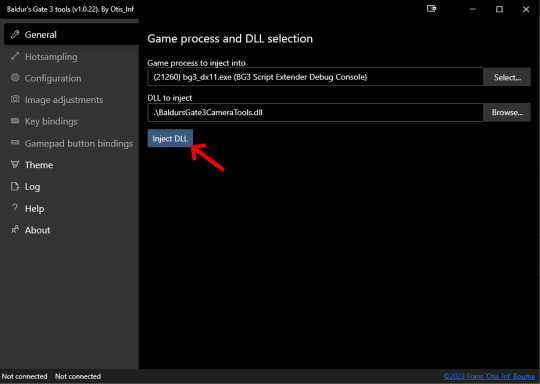Go to Image adjustments tab

[x=71, y=100]
